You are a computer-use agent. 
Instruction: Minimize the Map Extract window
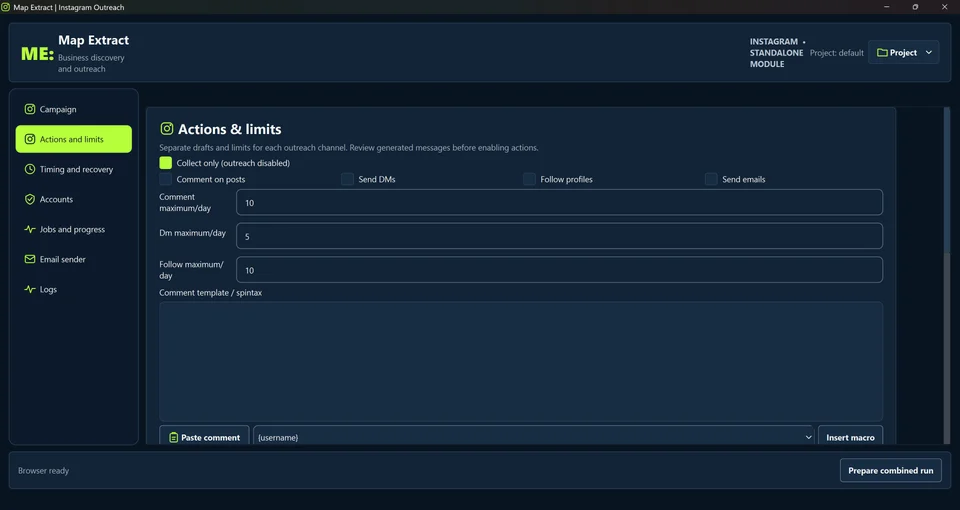pyautogui.click(x=886, y=7)
